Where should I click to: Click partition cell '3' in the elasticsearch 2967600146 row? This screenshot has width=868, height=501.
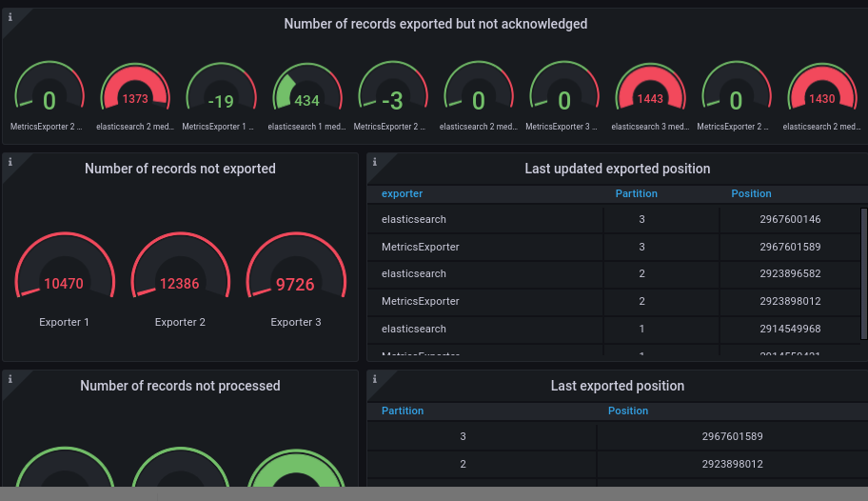click(661, 219)
